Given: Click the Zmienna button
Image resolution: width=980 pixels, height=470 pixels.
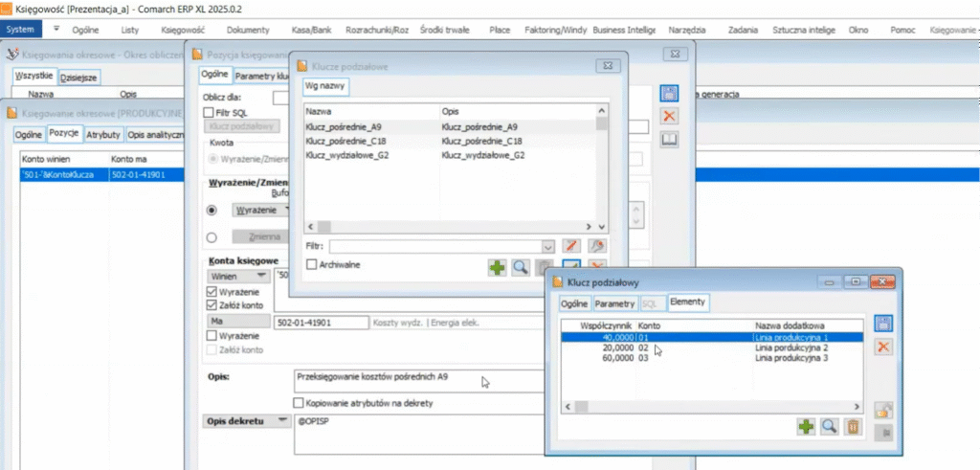Looking at the screenshot, I should point(262,237).
